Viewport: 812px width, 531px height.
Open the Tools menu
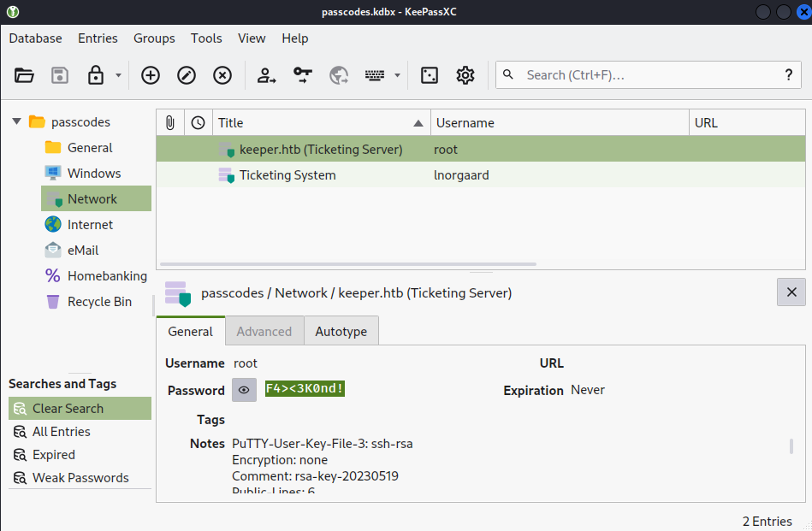[x=206, y=38]
